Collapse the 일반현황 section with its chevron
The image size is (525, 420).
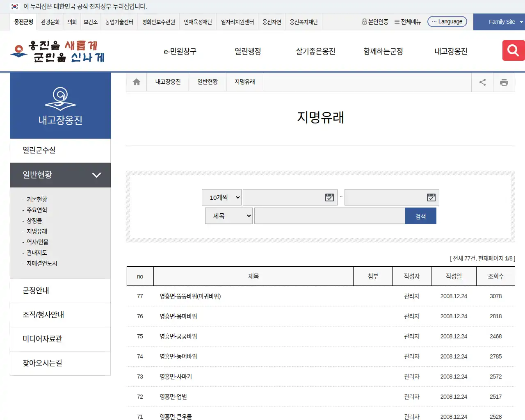97,175
